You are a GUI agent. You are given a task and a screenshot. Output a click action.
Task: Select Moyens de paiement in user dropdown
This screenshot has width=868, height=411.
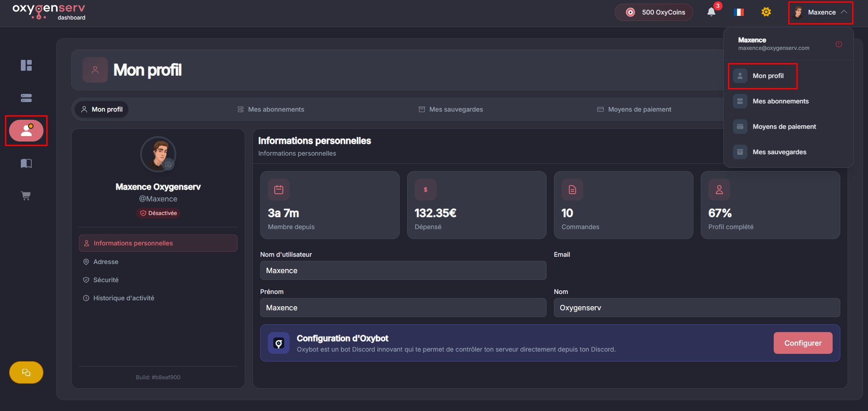point(784,127)
